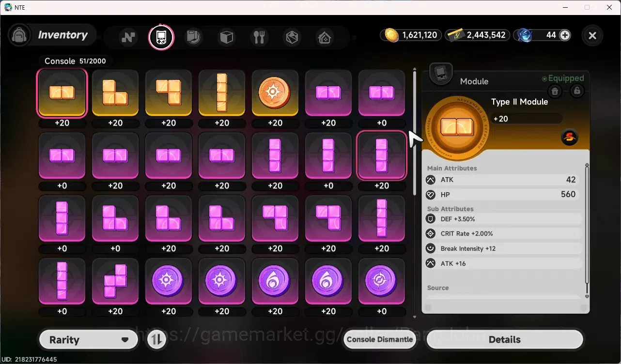
Task: Toggle the lock icon on the Type II Module
Action: 577,91
